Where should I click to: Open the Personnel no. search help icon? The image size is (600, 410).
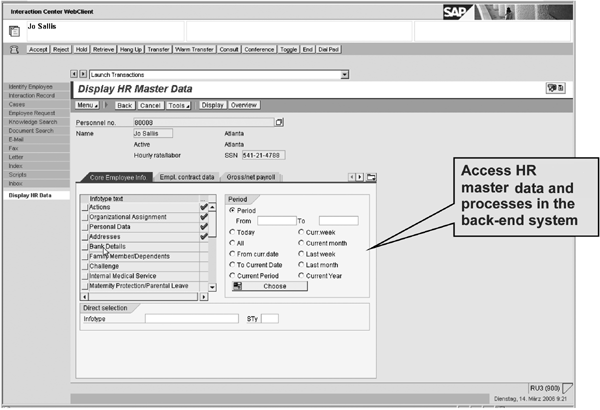point(279,123)
